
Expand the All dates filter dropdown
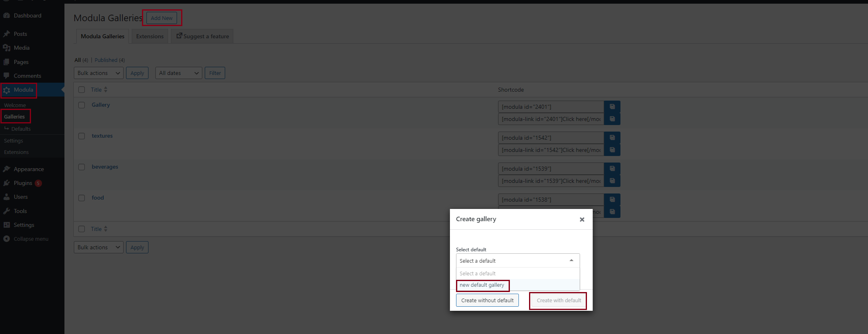(179, 73)
